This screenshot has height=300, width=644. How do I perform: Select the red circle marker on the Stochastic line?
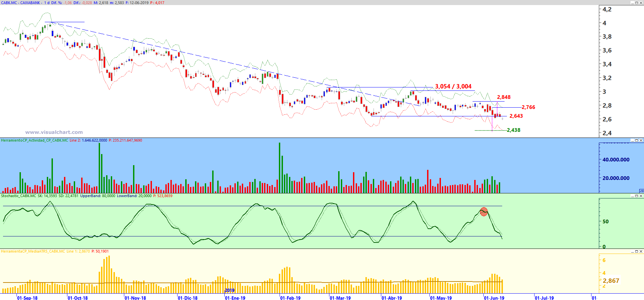click(x=484, y=212)
